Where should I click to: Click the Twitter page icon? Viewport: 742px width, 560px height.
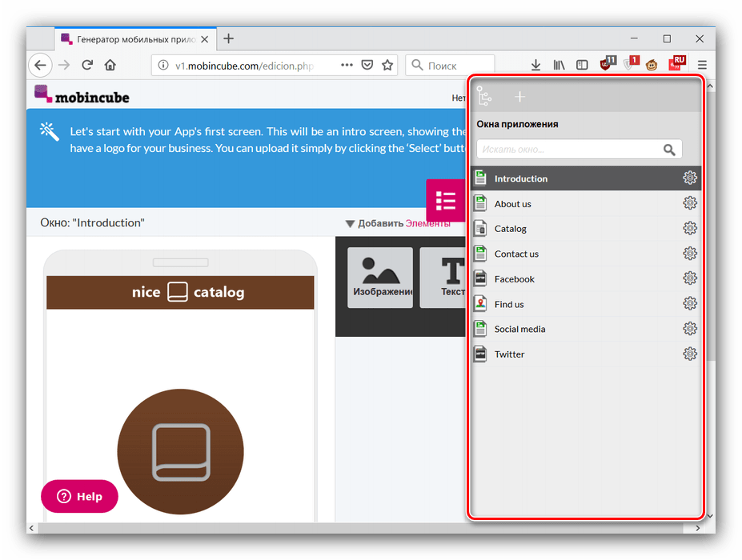coord(480,354)
